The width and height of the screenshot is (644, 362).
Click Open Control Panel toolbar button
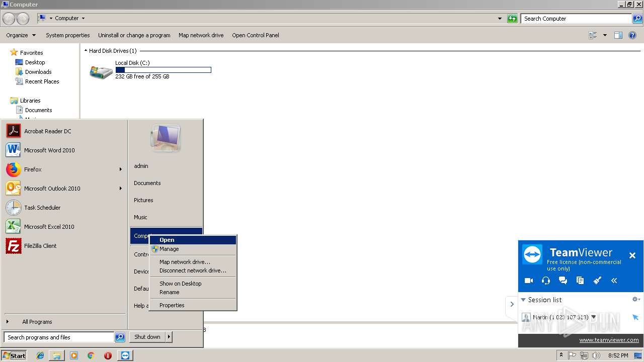[256, 35]
